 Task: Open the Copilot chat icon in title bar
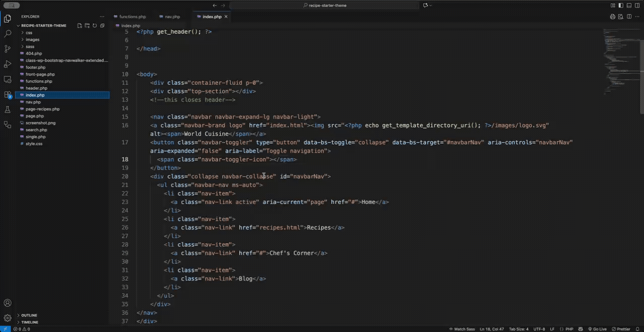point(426,6)
